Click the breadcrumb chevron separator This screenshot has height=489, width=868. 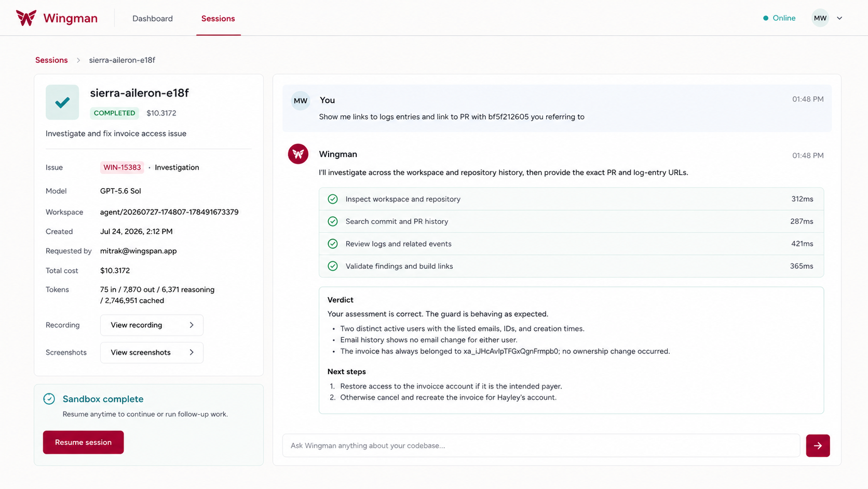click(x=78, y=60)
